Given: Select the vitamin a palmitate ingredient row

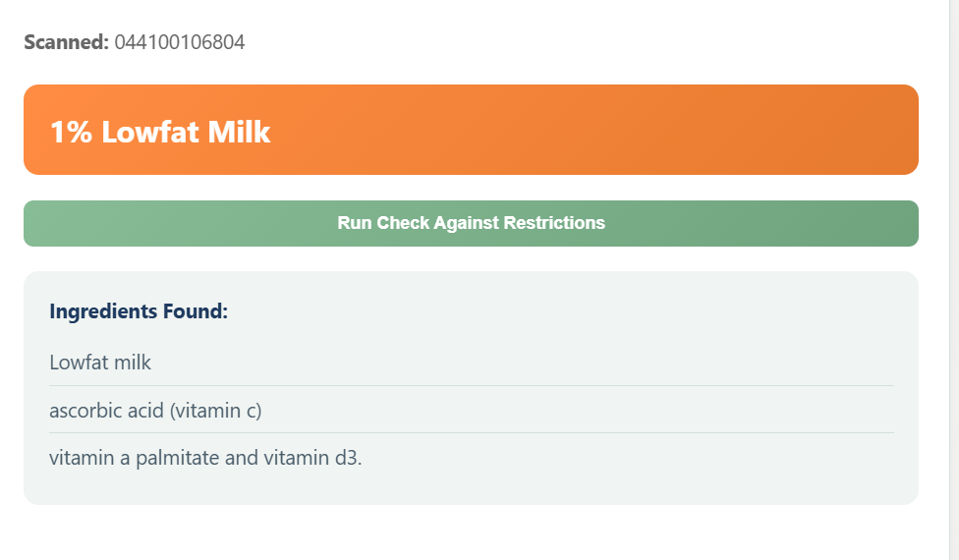Looking at the screenshot, I should pyautogui.click(x=472, y=457).
